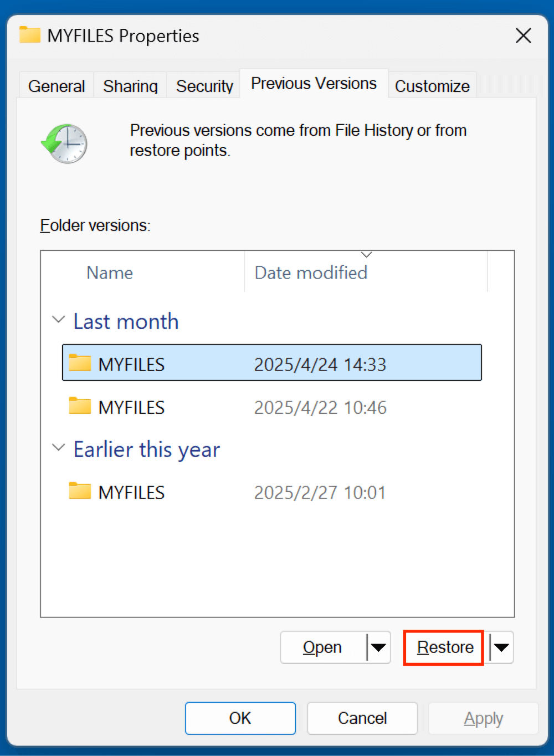
Task: Switch to the General tab
Action: pyautogui.click(x=56, y=85)
